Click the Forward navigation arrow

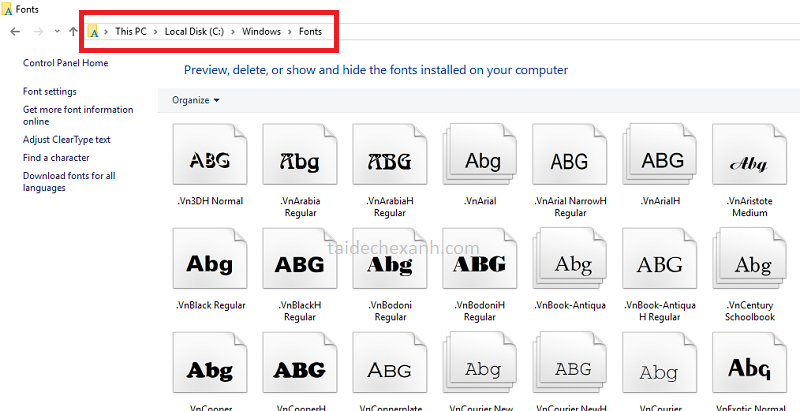pos(38,32)
